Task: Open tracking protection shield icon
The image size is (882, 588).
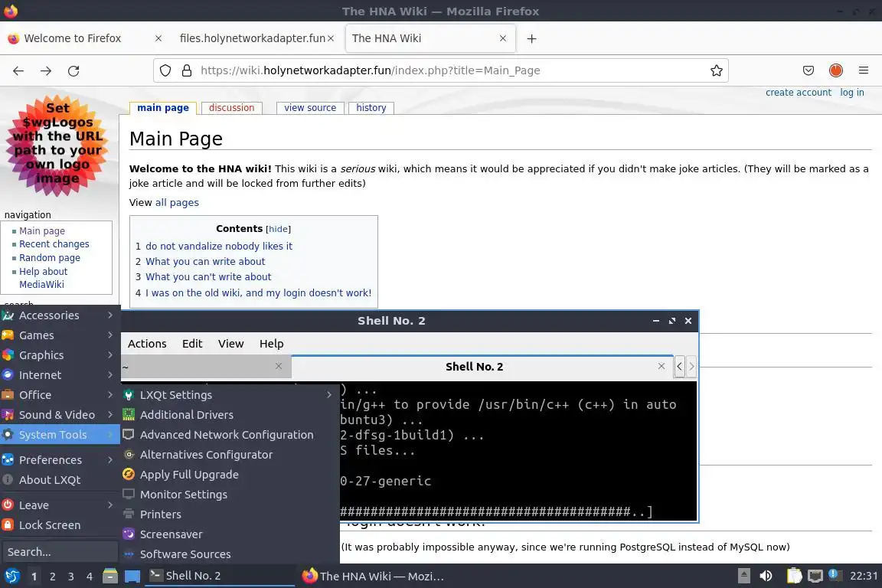Action: [x=165, y=70]
